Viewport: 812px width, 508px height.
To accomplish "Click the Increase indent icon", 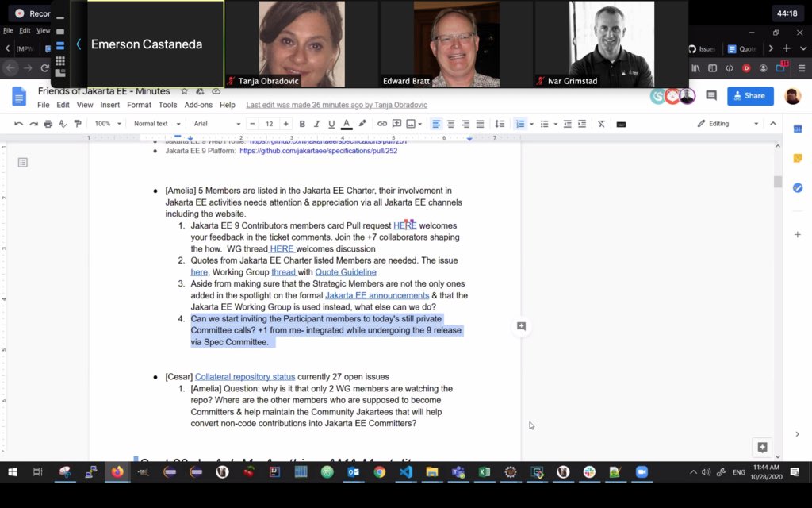I will click(582, 124).
